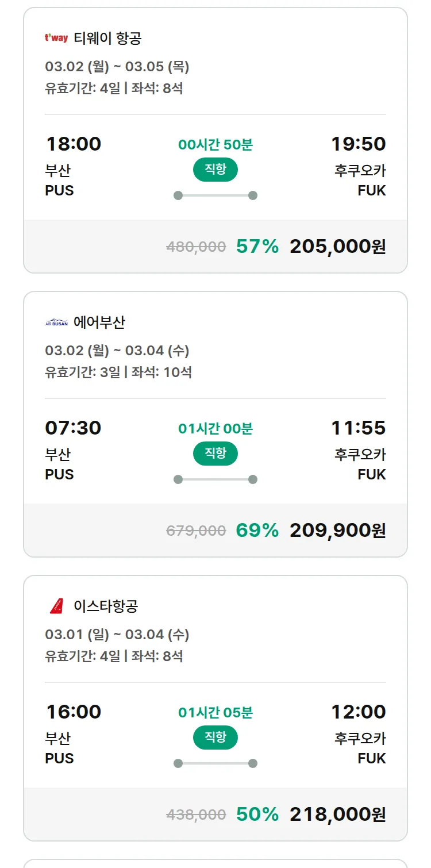Open the 이스타항공 airline name
The image size is (431, 868).
[106, 606]
